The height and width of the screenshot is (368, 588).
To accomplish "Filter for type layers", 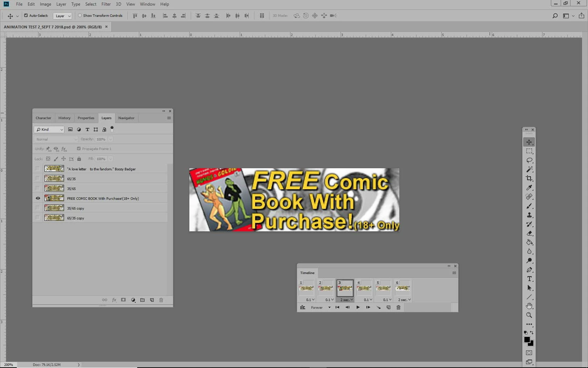I will click(x=87, y=129).
